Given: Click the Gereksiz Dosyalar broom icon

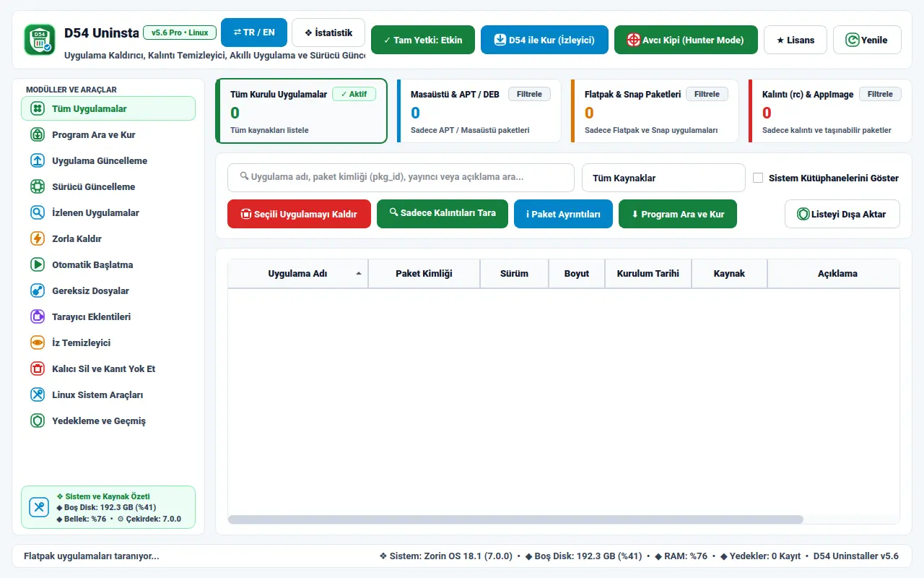Looking at the screenshot, I should (38, 290).
